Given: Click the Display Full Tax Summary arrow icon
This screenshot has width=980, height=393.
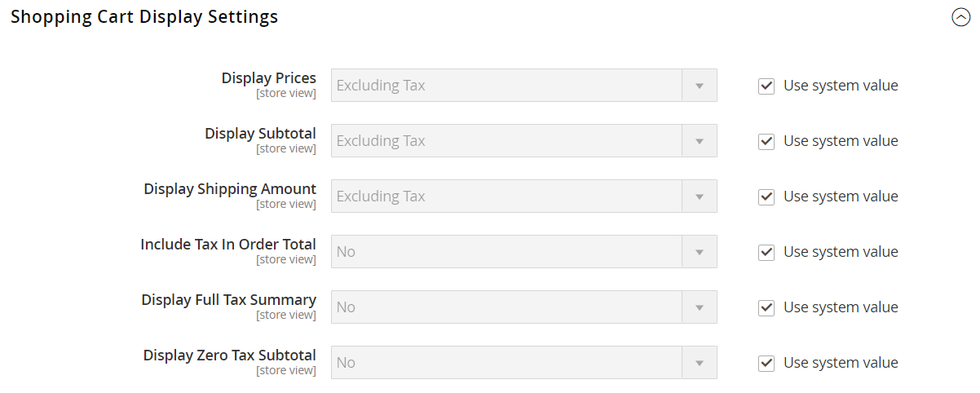Looking at the screenshot, I should pos(700,307).
